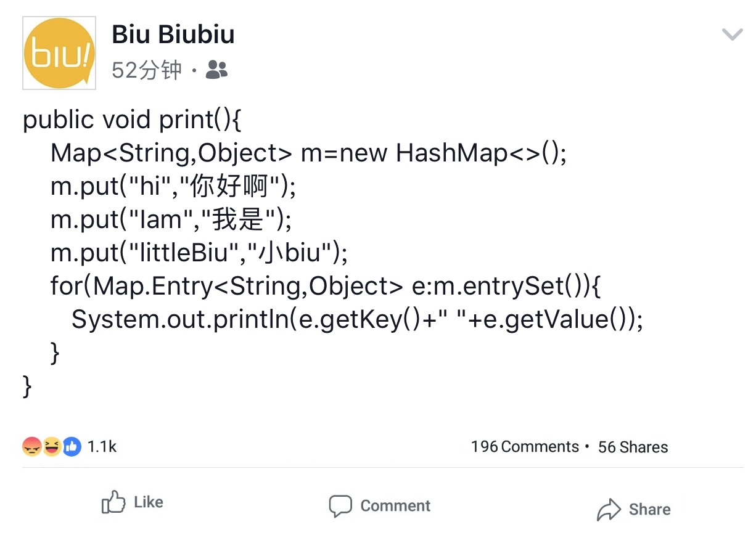
Task: Expand the post options chevron
Action: (x=732, y=35)
